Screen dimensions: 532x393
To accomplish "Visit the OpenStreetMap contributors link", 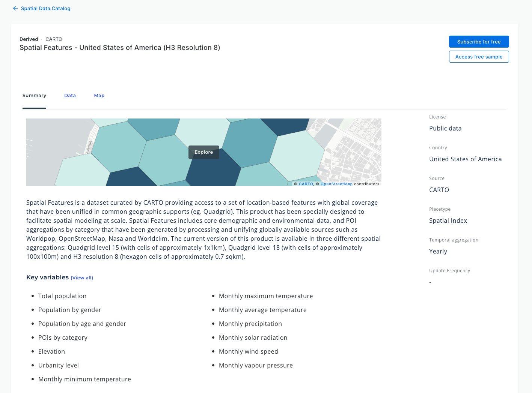I will pos(337,184).
